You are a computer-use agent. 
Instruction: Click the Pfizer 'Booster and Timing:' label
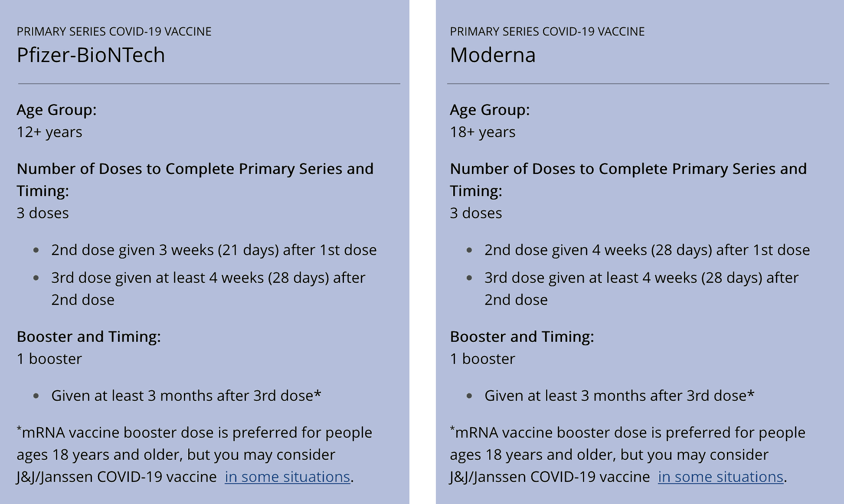(88, 337)
